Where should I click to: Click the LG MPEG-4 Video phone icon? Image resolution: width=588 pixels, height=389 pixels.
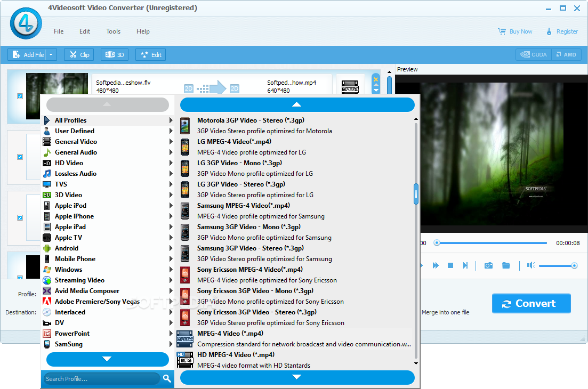point(185,147)
